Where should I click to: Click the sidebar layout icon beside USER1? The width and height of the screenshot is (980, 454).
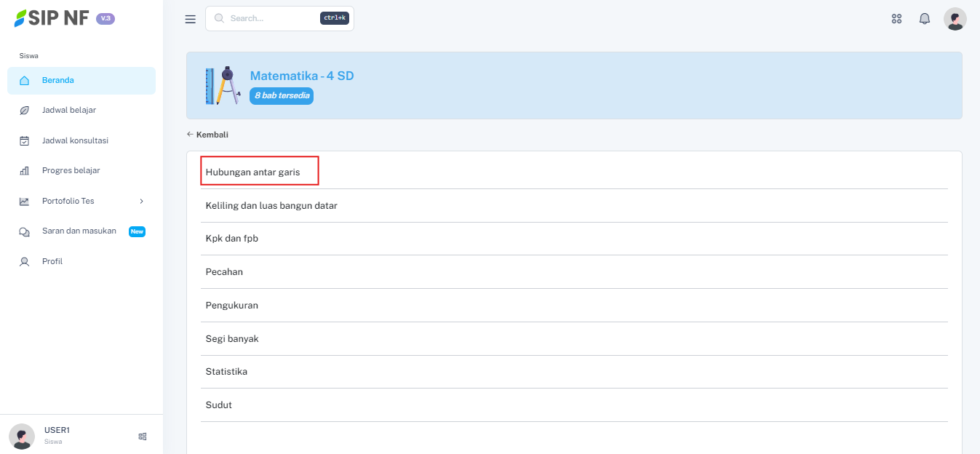[143, 437]
